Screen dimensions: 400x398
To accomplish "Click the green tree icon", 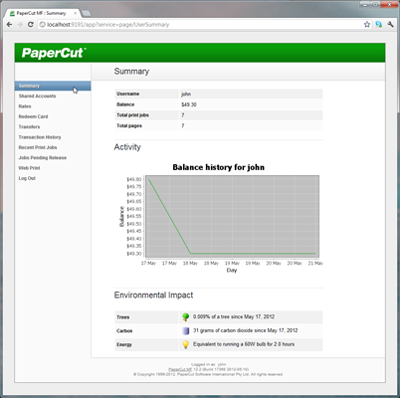I will (186, 317).
